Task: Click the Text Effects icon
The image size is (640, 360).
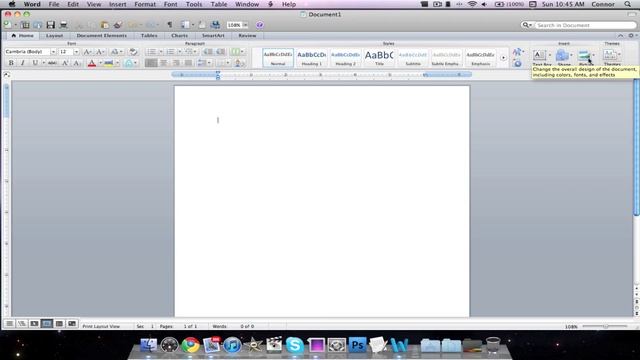Action: 129,63
